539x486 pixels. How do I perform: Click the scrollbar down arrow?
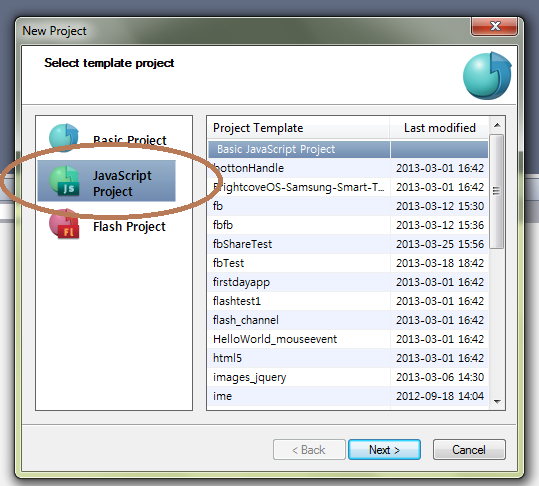coord(497,401)
